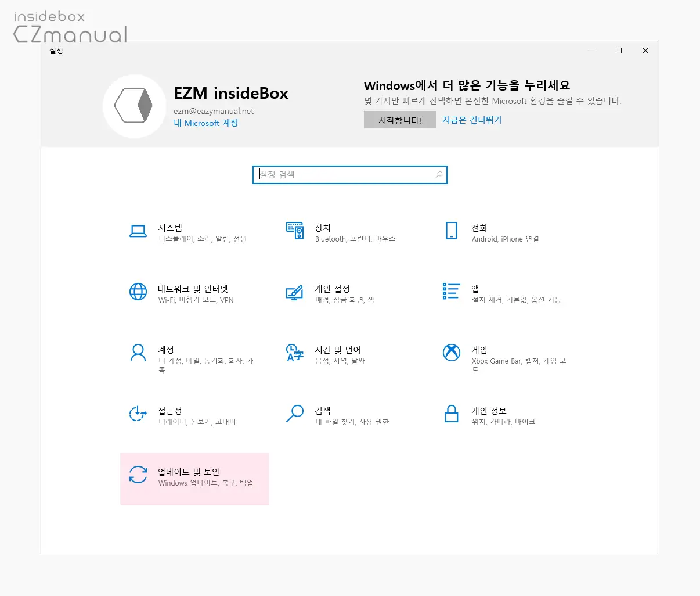
Task: Open the 접근성 accessibility icon
Action: (x=138, y=414)
